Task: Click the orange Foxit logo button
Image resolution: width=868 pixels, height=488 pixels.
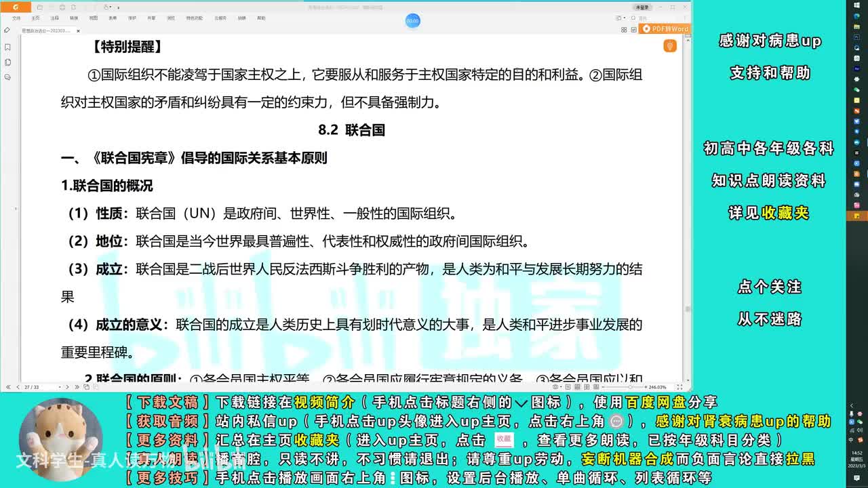Action: [16, 7]
